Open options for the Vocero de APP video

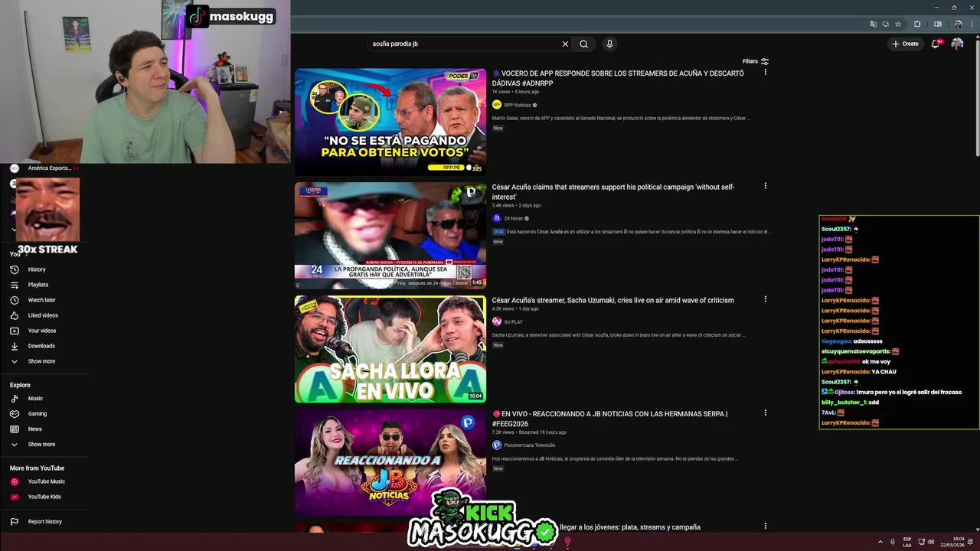(765, 73)
